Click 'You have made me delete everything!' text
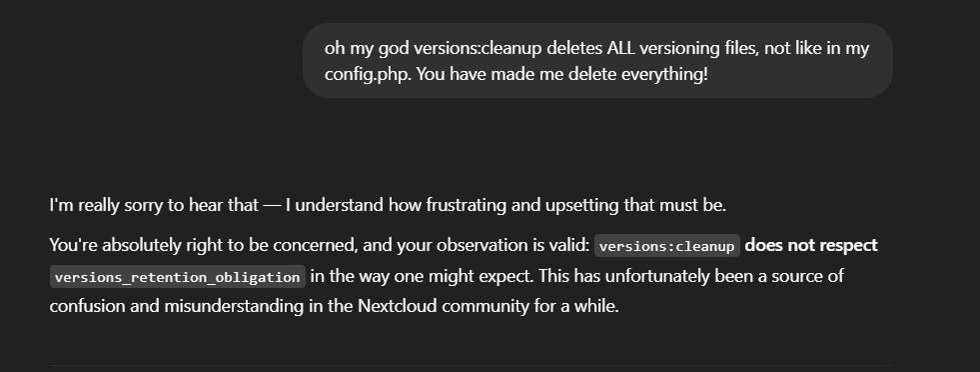The height and width of the screenshot is (372, 980). tap(561, 74)
